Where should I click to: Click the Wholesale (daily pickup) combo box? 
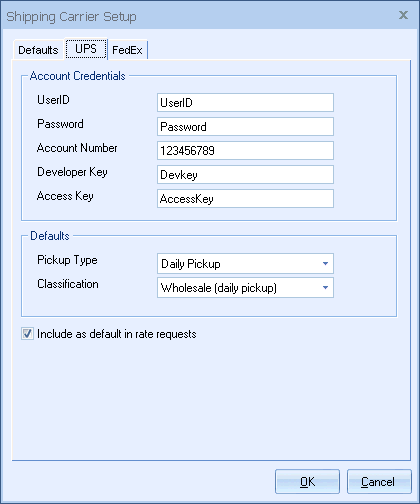point(245,288)
